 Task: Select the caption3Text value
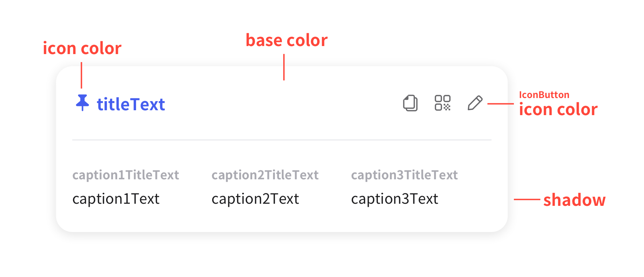[395, 199]
